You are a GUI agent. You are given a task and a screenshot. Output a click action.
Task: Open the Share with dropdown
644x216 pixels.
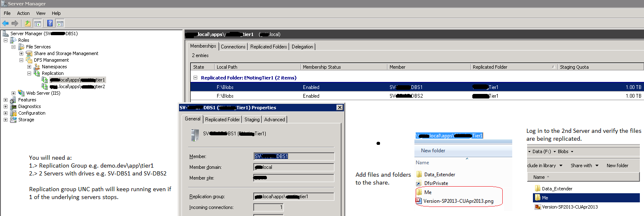tap(583, 166)
